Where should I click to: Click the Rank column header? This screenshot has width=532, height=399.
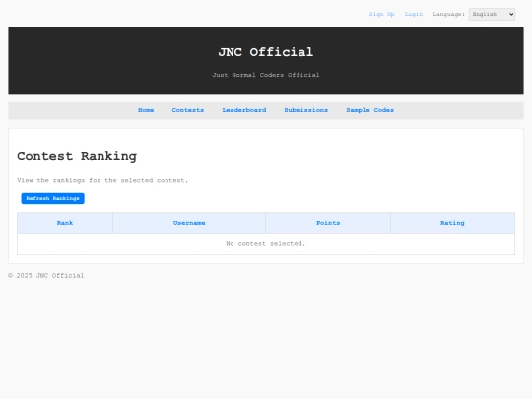click(65, 223)
